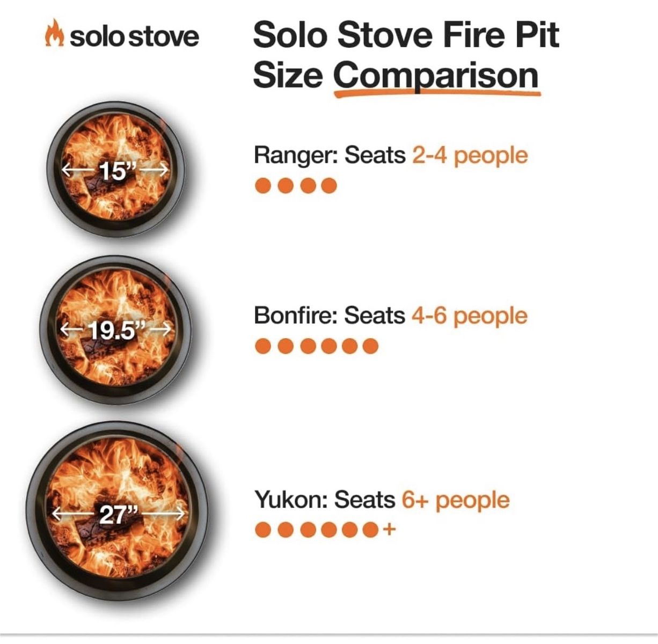Click the last orange dot under Bonfire
The image size is (658, 644).
click(x=370, y=346)
